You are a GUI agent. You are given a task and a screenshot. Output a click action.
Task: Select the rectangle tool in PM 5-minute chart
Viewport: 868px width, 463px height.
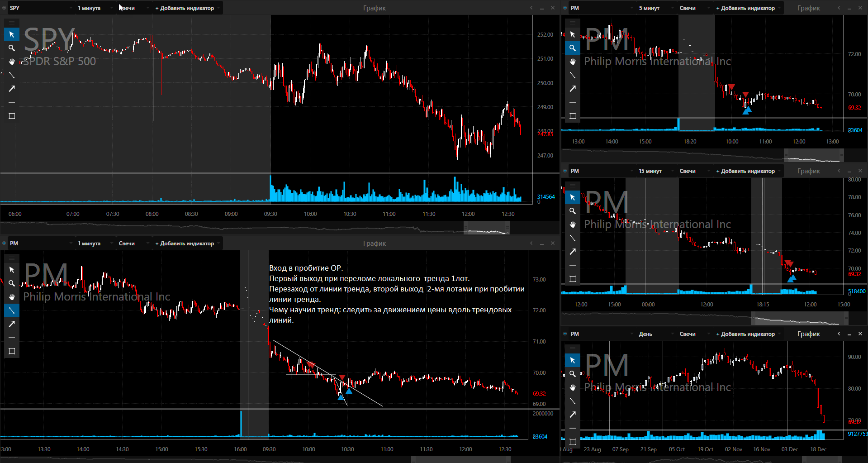[x=573, y=116]
